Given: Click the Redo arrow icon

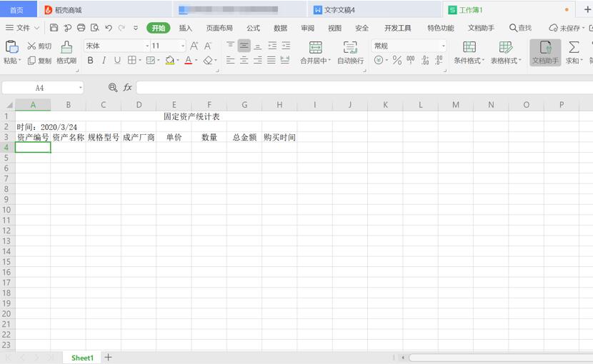Looking at the screenshot, I should coord(121,28).
